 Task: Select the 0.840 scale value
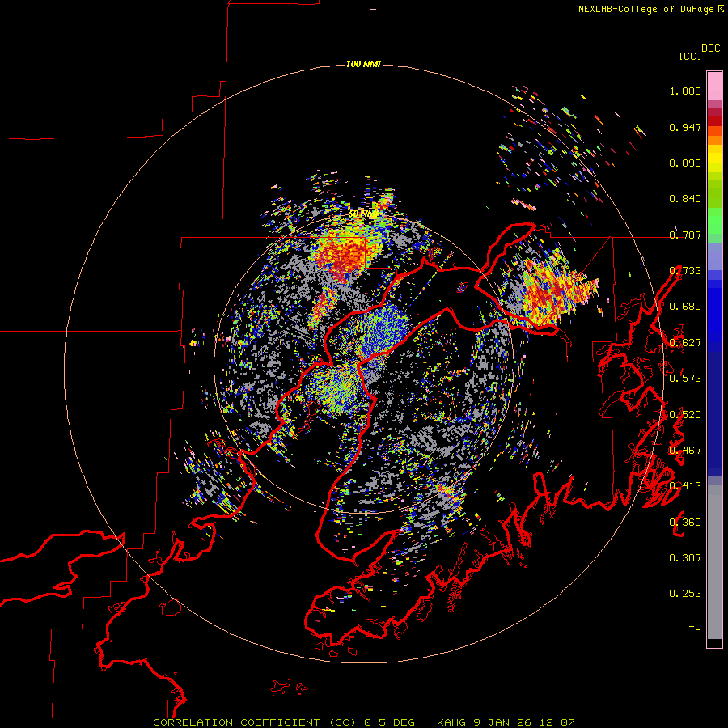pyautogui.click(x=685, y=199)
